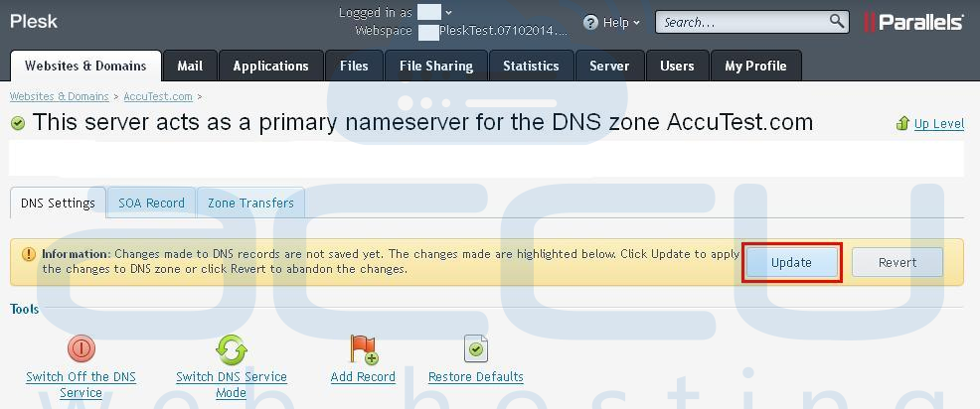The height and width of the screenshot is (409, 980).
Task: Expand the logged-in user dropdown
Action: pos(448,13)
